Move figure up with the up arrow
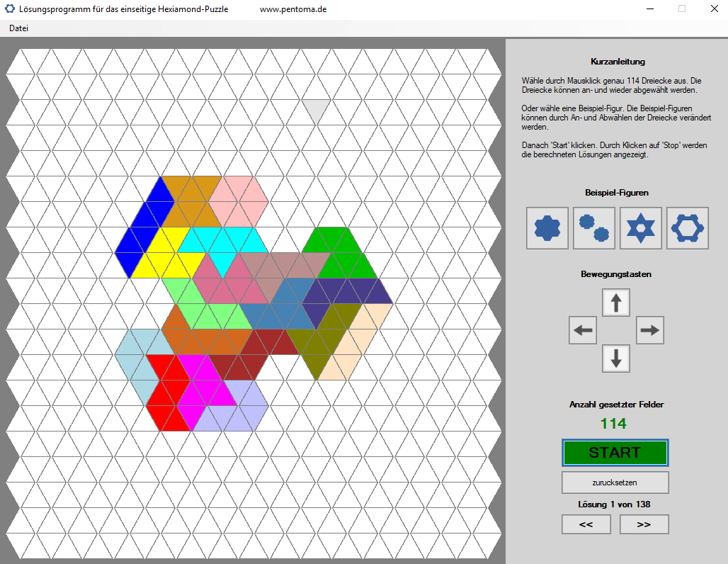 [616, 303]
